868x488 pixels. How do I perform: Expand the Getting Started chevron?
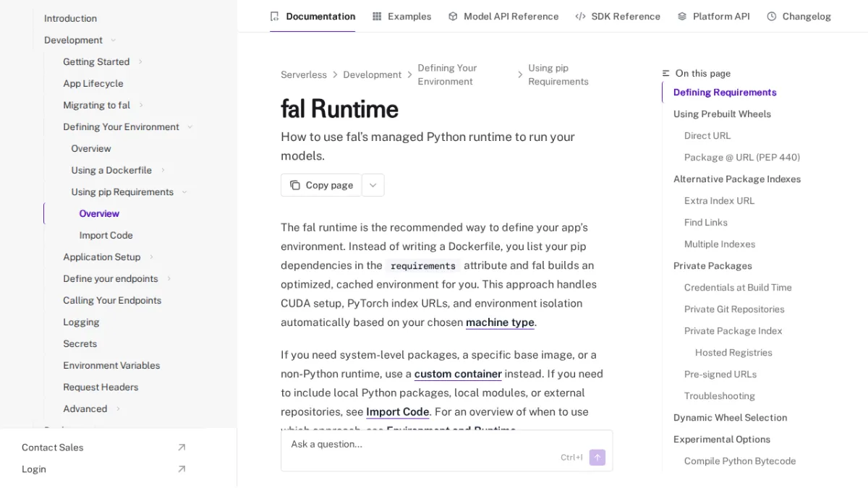tap(140, 62)
